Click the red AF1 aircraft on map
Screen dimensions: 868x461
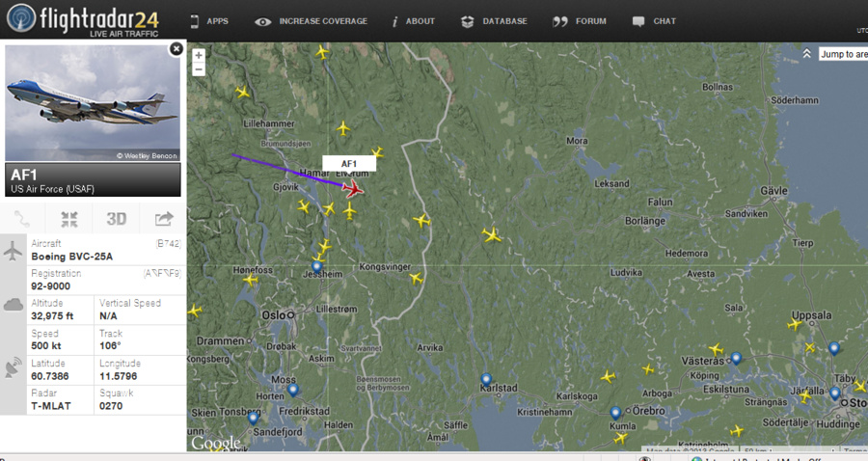(352, 189)
